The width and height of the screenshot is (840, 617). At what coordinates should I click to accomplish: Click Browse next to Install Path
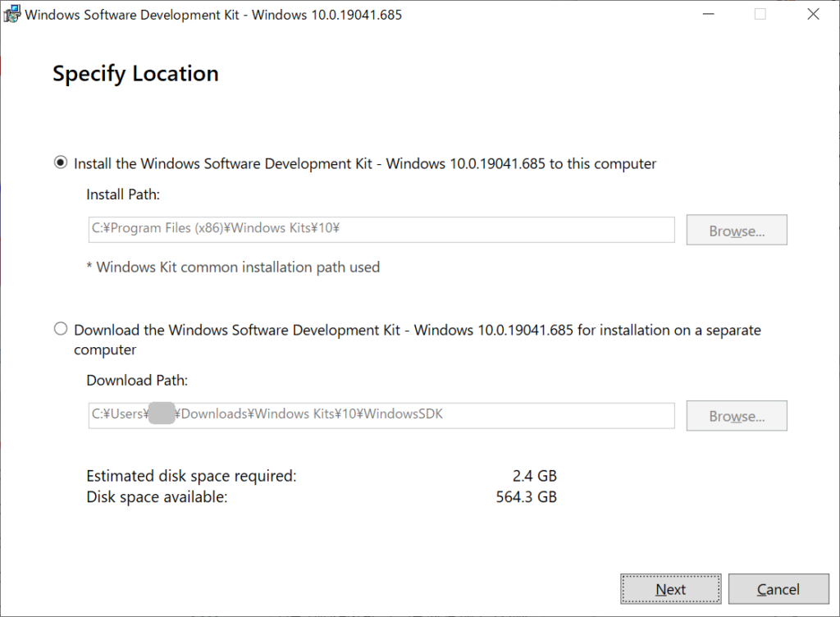click(x=736, y=230)
